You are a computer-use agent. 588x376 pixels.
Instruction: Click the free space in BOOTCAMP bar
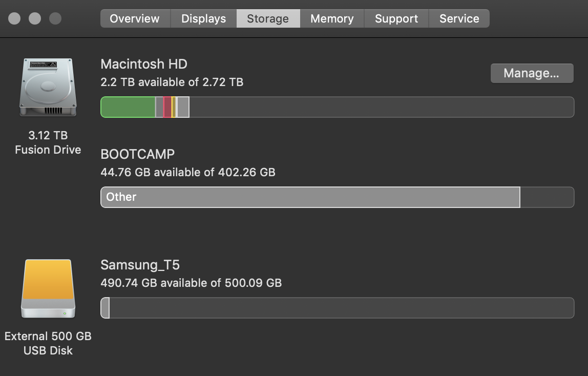(x=547, y=197)
